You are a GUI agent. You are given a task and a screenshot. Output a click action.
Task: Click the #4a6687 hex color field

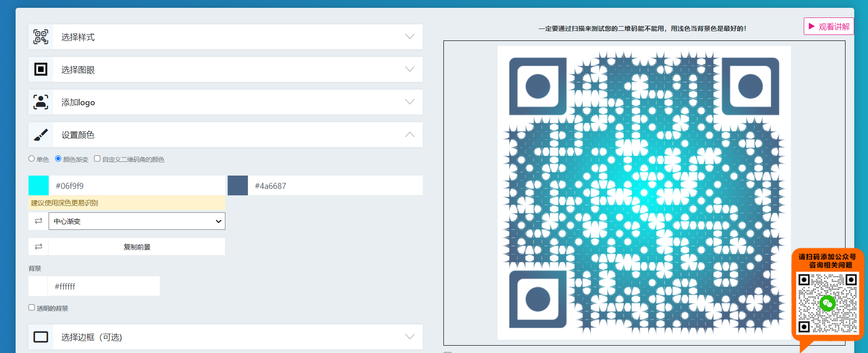coord(335,185)
